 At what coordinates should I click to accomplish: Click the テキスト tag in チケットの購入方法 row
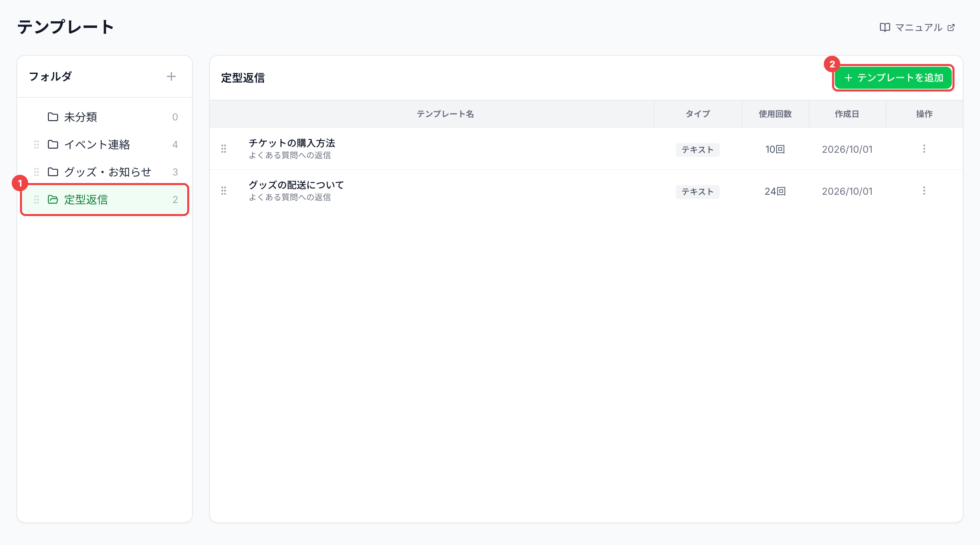pyautogui.click(x=698, y=149)
